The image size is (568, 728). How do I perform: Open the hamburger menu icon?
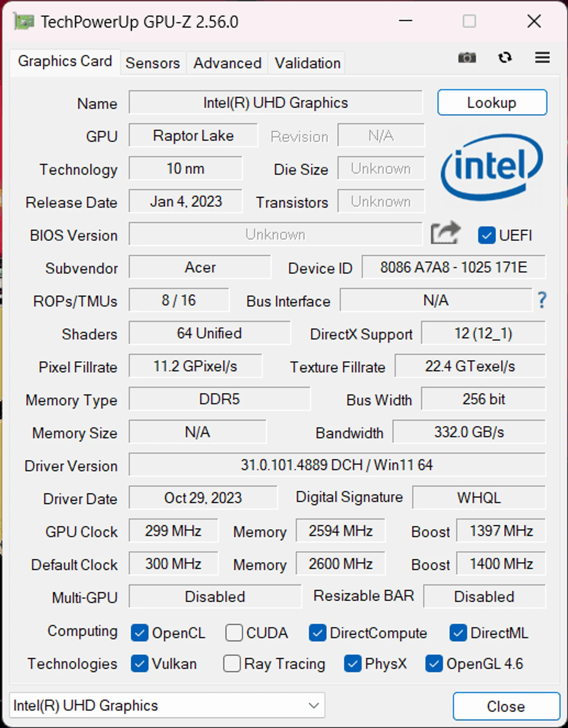[x=542, y=58]
